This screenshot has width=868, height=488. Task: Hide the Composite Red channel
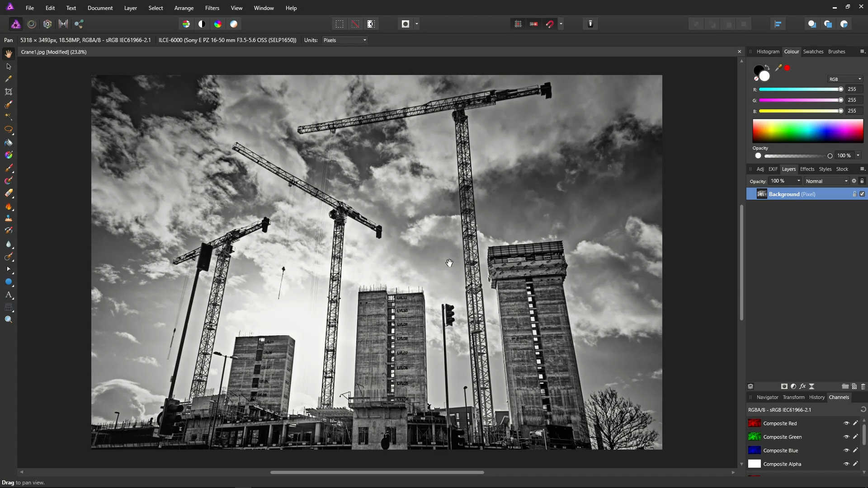point(846,423)
